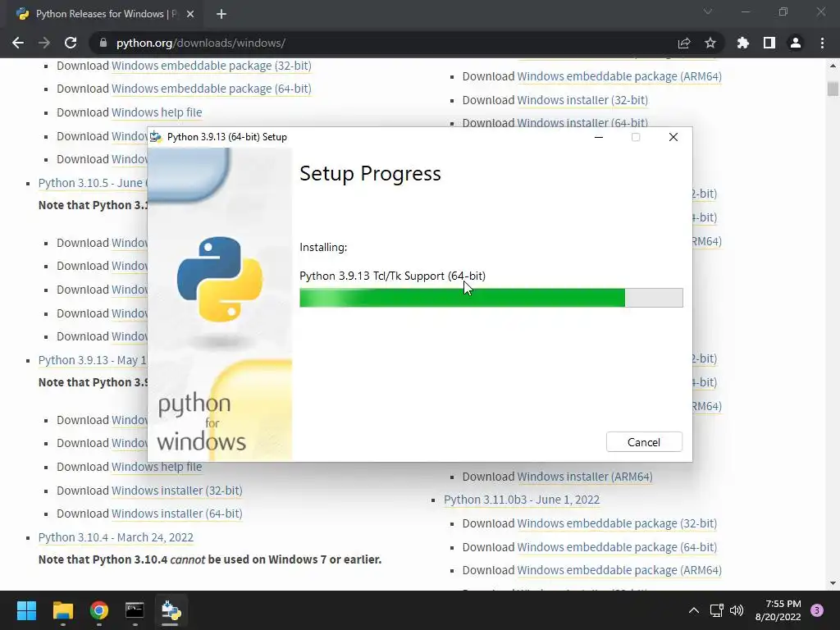Open the clock showing 7:55 PM
The width and height of the screenshot is (840, 630).
778,610
